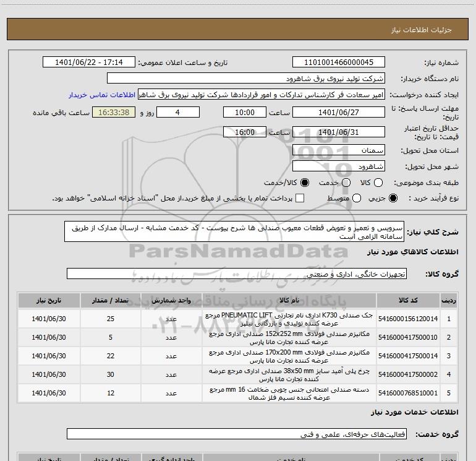Click the واحد شمارش column header
Screen dimensions: 476x461
pos(171,300)
